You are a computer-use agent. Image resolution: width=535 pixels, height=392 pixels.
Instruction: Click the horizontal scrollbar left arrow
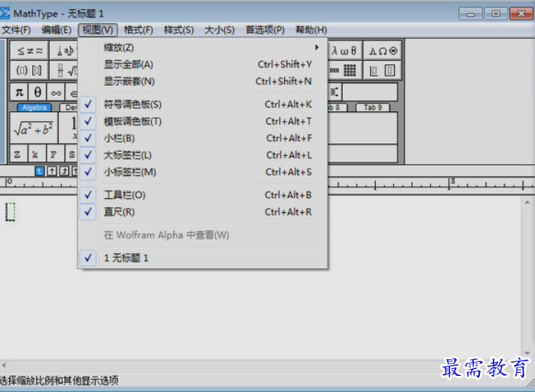(4, 365)
